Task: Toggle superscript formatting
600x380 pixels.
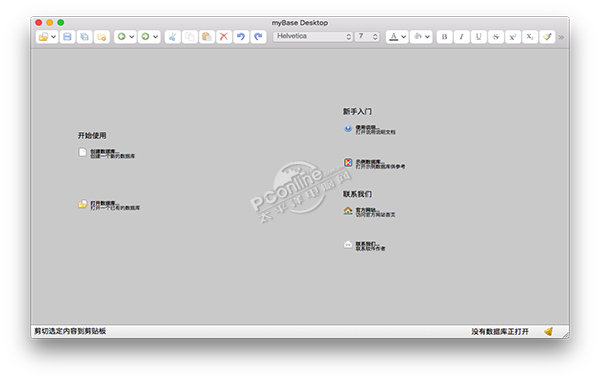Action: pos(513,37)
